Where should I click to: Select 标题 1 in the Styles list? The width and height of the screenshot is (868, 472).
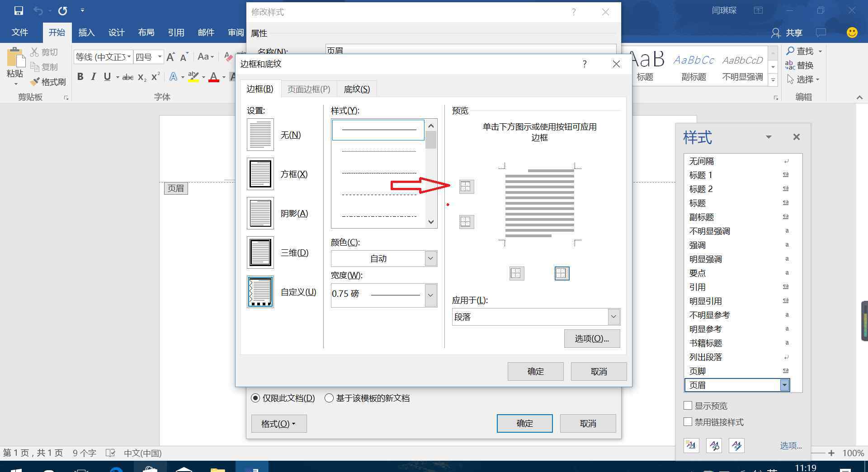coord(736,175)
